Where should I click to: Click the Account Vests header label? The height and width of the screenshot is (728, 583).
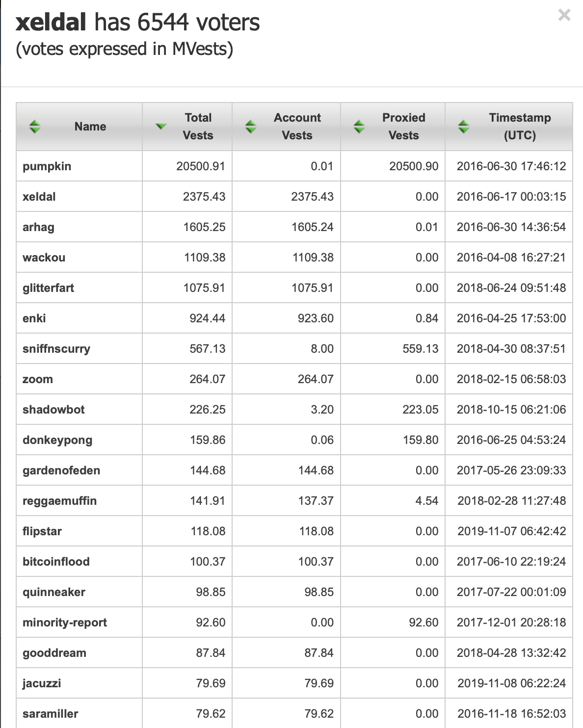point(297,127)
